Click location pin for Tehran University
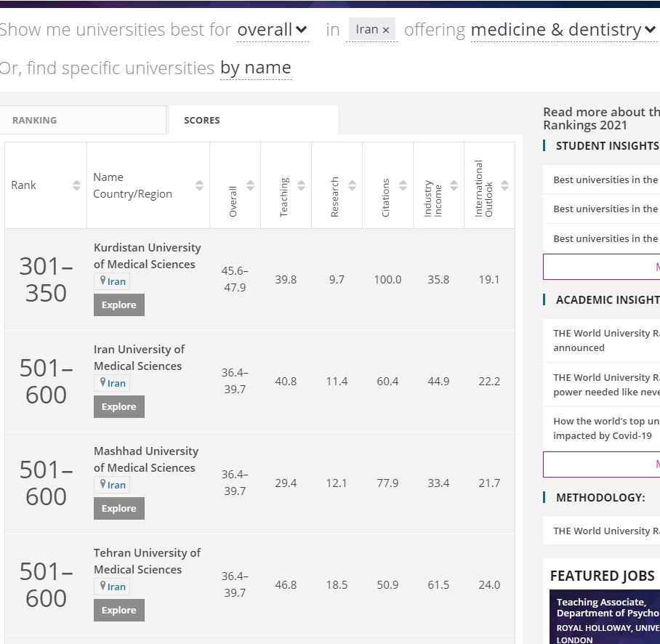Screen dimensions: 660x644 pyautogui.click(x=102, y=586)
